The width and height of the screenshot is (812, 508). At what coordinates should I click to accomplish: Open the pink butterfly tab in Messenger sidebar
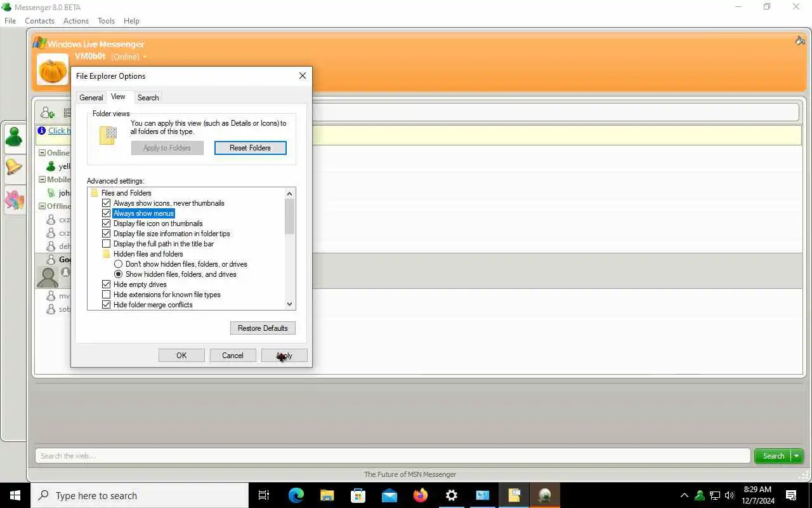pyautogui.click(x=14, y=199)
